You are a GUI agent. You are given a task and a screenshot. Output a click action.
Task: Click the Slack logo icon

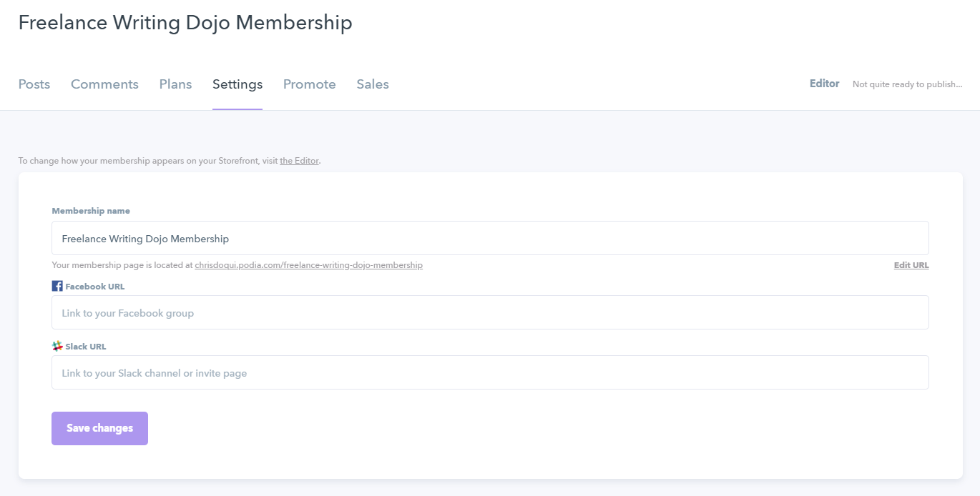57,346
